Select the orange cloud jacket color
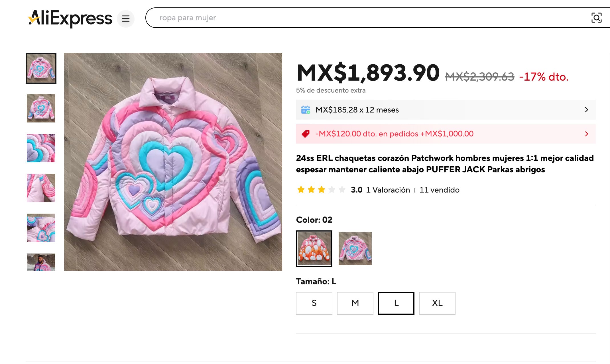 click(x=314, y=249)
